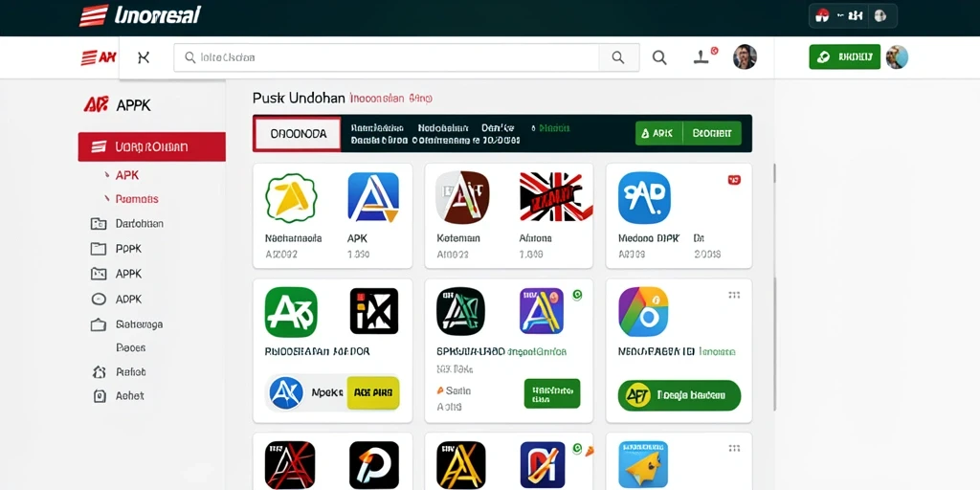Open green Ap app icon in second row
The image size is (980, 490).
coord(291,312)
